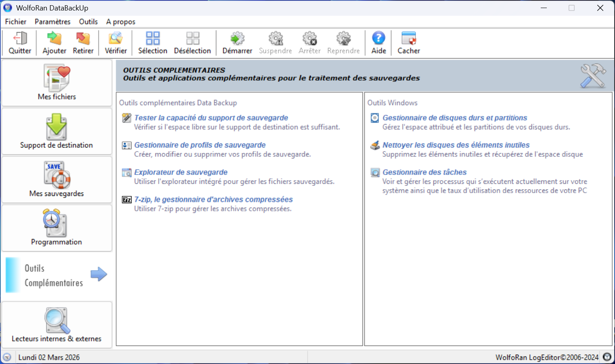Screen dimensions: 615x364
Task: Click the Ajouter green arrow icon
Action: click(x=54, y=39)
